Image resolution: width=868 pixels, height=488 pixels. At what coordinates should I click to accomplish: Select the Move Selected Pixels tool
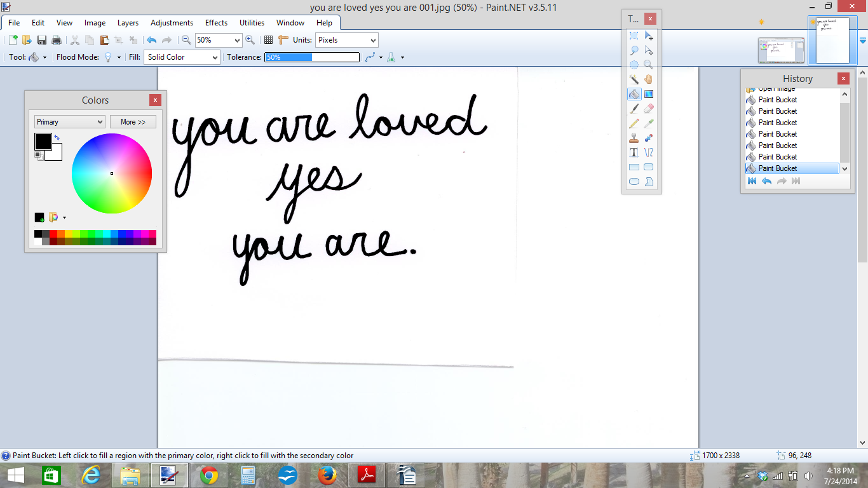click(x=649, y=36)
